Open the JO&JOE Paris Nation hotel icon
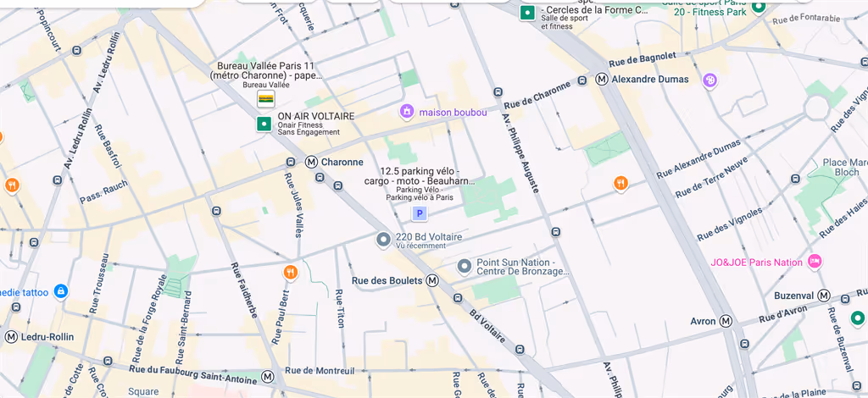This screenshot has height=398, width=868. pos(815,262)
